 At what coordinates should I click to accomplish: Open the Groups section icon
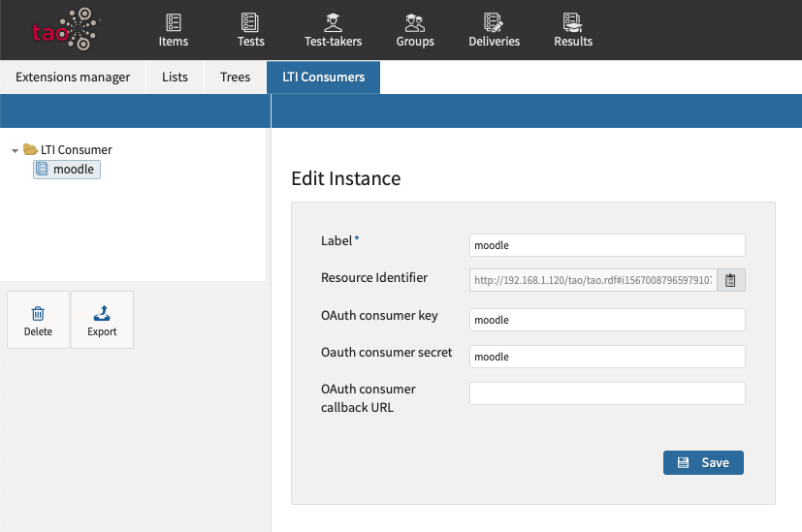[x=415, y=22]
